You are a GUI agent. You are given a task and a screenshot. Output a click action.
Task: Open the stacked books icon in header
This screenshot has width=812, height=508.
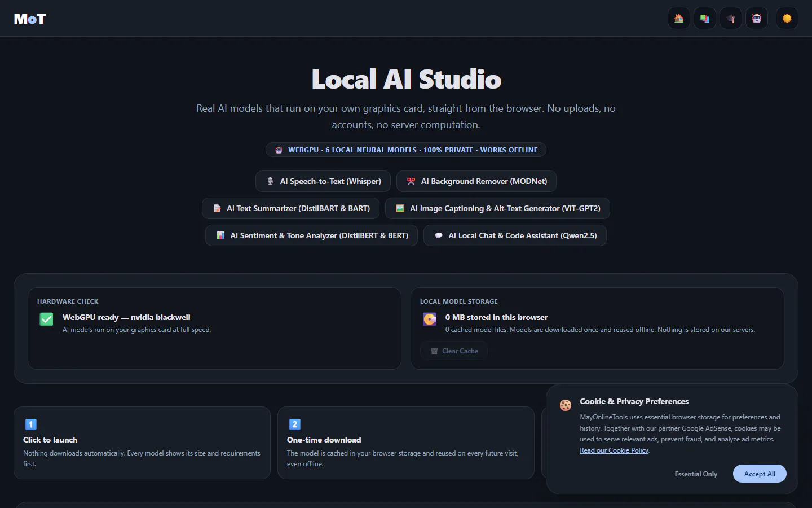[705, 19]
